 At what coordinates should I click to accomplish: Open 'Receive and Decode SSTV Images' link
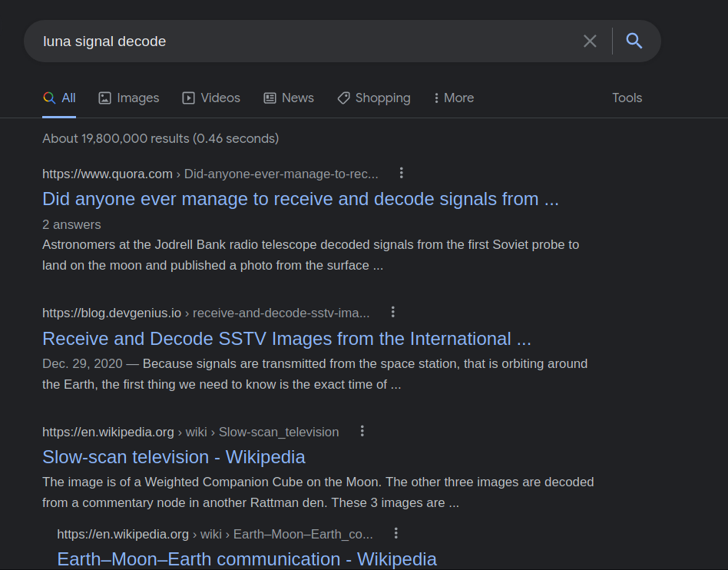(286, 339)
